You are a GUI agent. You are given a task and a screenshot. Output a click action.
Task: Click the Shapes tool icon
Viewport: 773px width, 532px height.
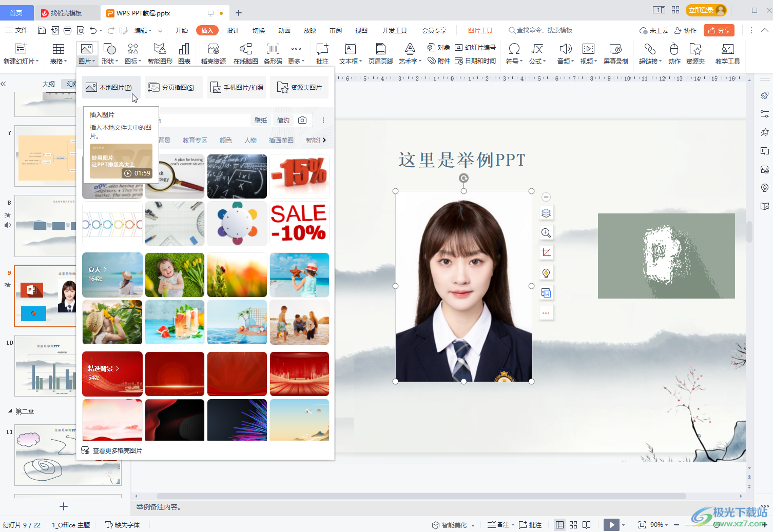tap(110, 49)
